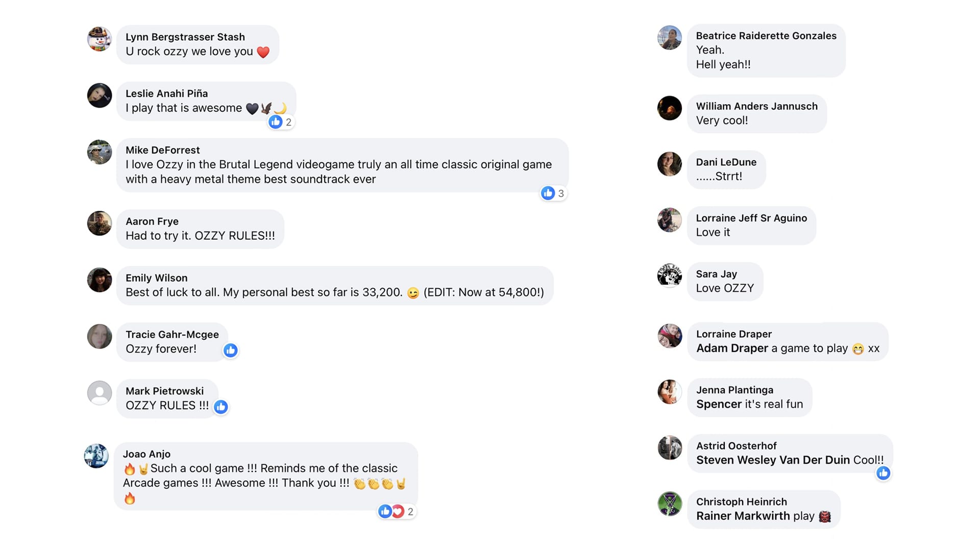This screenshot has height=551, width=980.
Task: Click Christoph Heinrich's green avatar
Action: [x=670, y=504]
